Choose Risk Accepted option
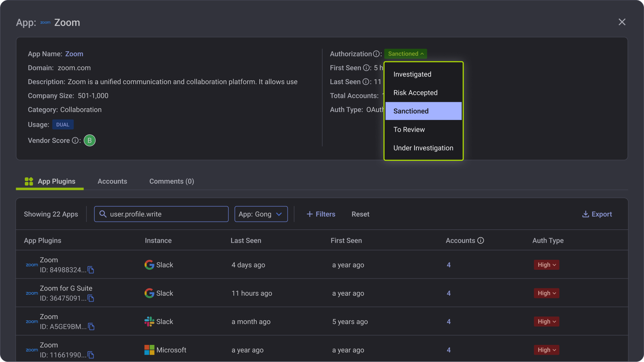 pos(423,93)
